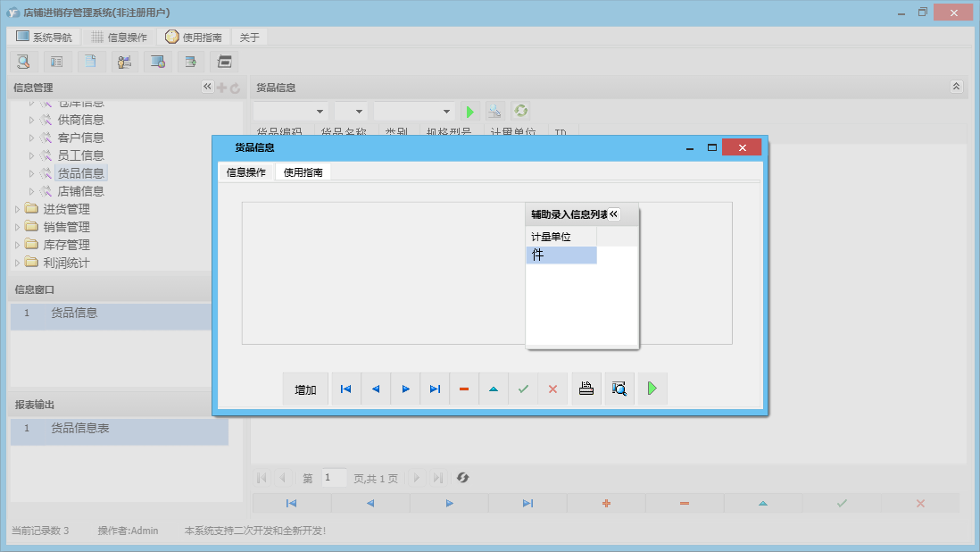The image size is (980, 552).
Task: Click the magnifier preview icon in the dialog toolbar
Action: [x=619, y=389]
